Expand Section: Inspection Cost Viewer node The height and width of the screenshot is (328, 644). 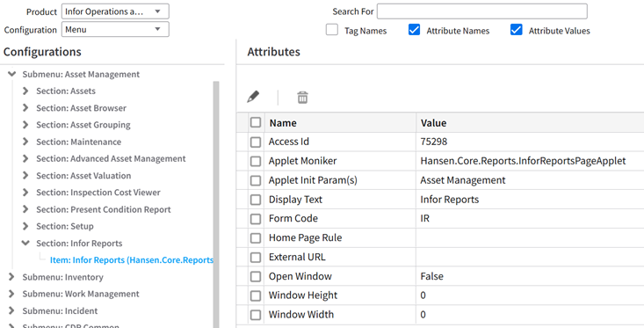[25, 193]
